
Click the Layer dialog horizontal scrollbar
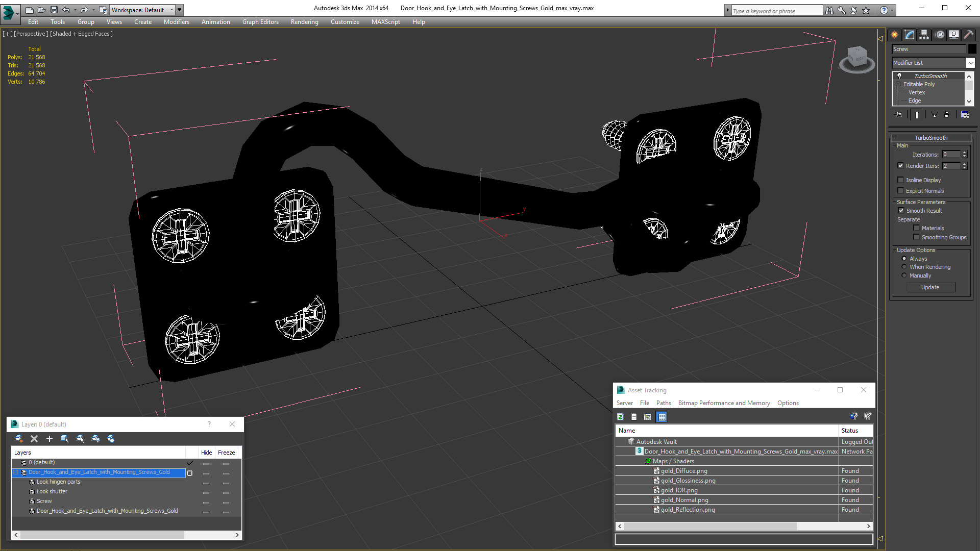point(127,535)
